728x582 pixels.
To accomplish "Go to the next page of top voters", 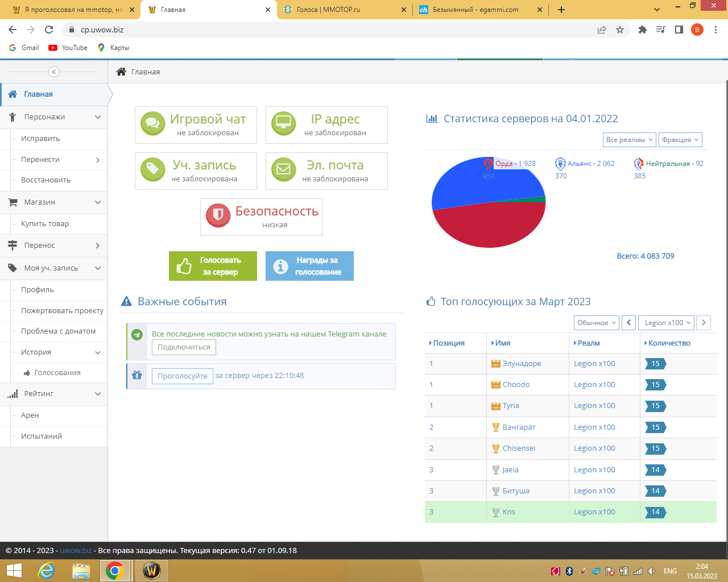I will tap(704, 323).
